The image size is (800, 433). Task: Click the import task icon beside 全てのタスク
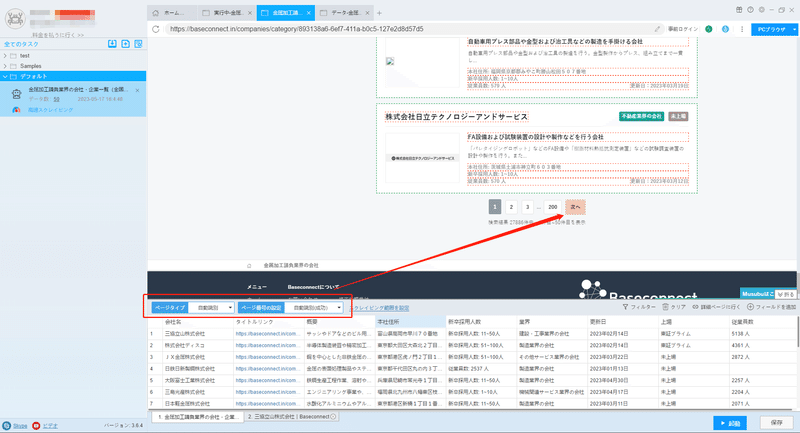point(112,44)
